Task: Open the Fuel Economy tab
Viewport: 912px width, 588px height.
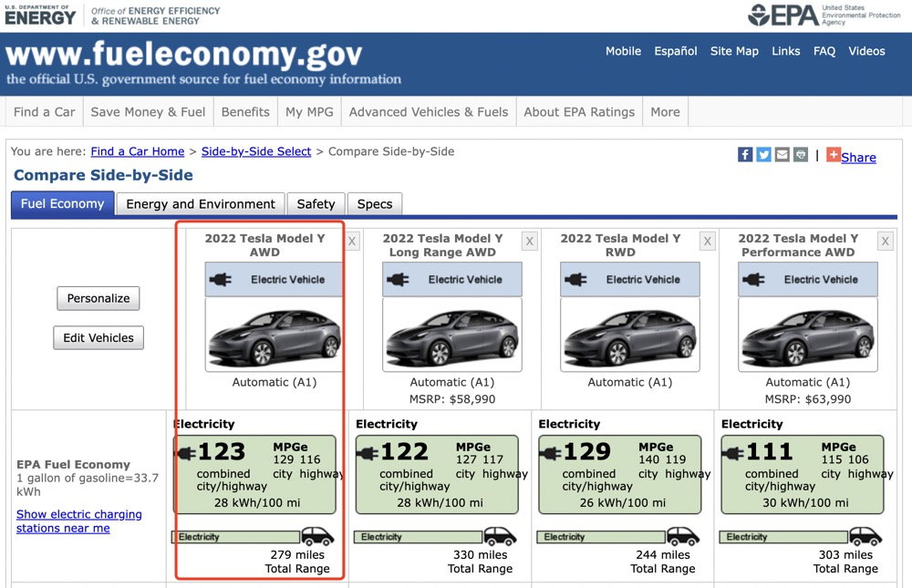Action: pos(62,204)
